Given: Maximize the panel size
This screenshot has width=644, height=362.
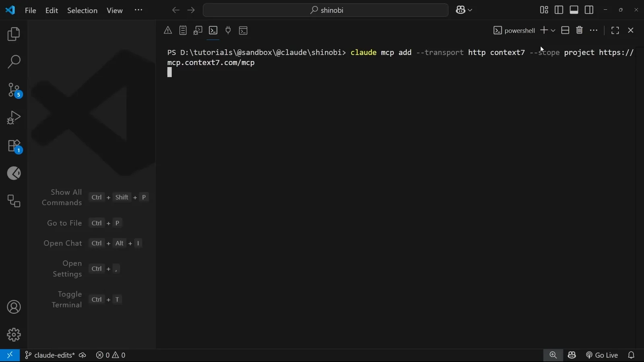Looking at the screenshot, I should 615,31.
